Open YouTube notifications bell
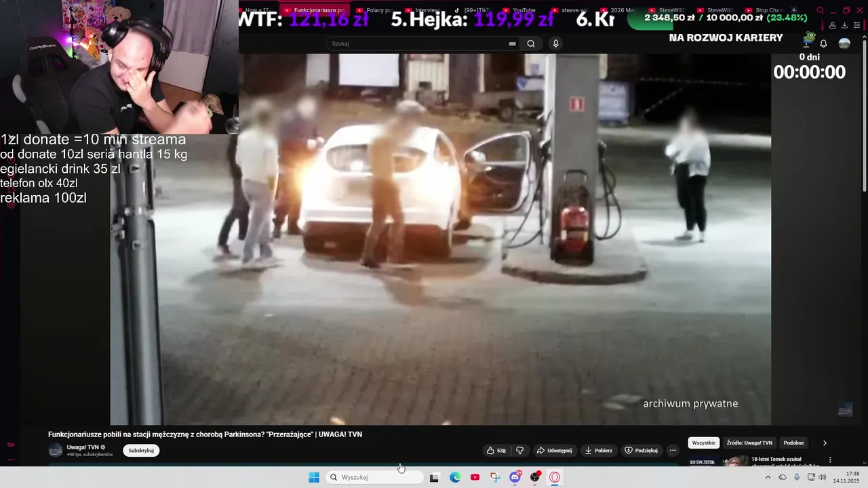868x488 pixels. [823, 43]
